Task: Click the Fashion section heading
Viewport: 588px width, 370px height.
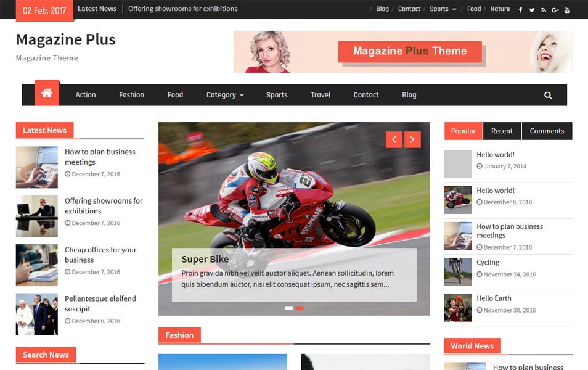Action: [179, 335]
